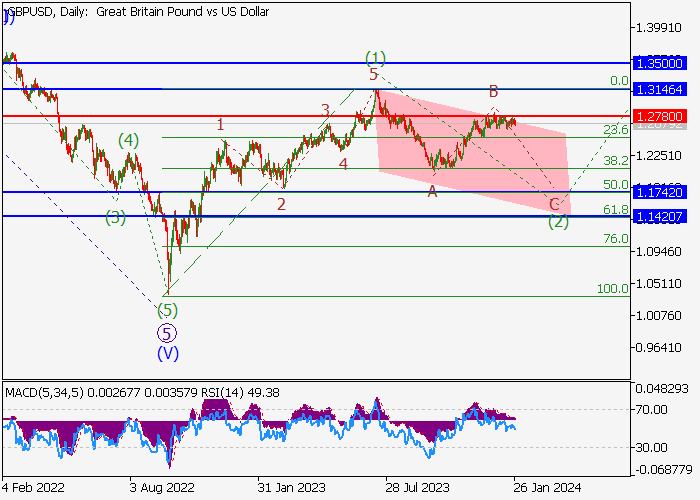The height and width of the screenshot is (500, 700).
Task: Click the 1.39910 price axis value
Action: point(658,28)
